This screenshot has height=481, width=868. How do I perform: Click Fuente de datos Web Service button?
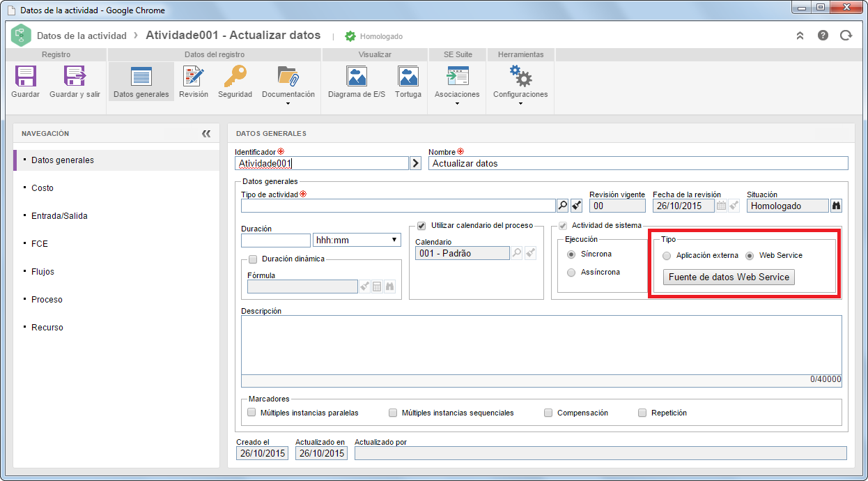click(x=729, y=277)
